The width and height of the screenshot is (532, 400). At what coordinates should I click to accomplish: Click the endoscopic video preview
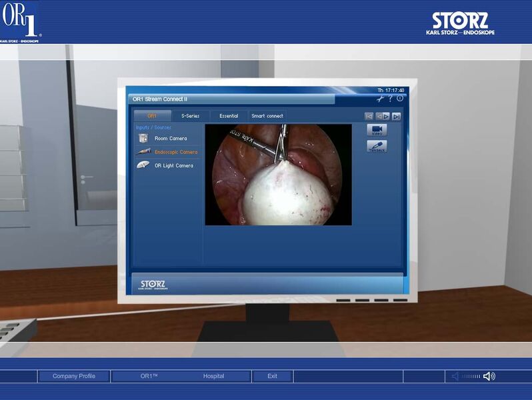click(278, 174)
